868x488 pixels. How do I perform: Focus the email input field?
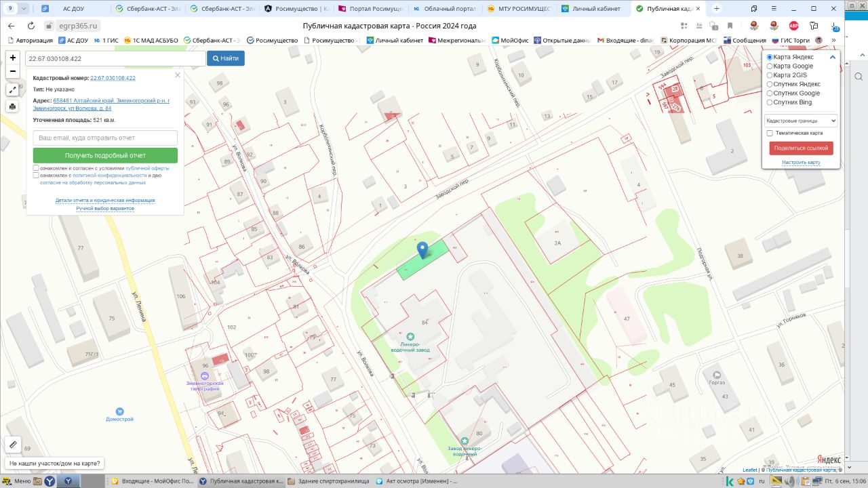(x=105, y=138)
